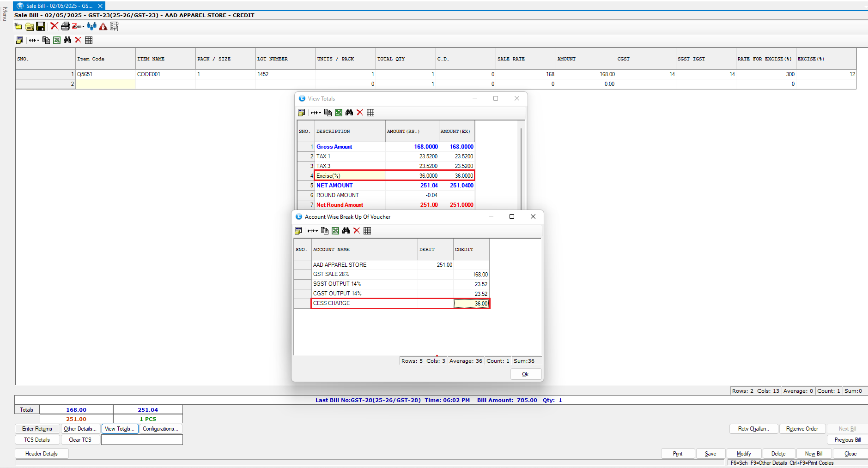The width and height of the screenshot is (868, 468).
Task: Click the grid icon in the Sale Bill grid toolbar
Action: pos(89,40)
